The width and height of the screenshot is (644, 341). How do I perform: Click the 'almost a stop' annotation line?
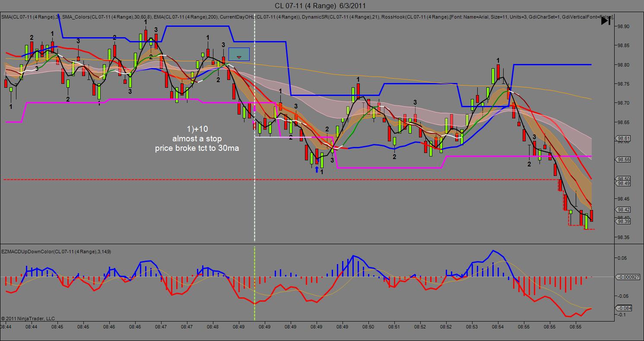(197, 139)
